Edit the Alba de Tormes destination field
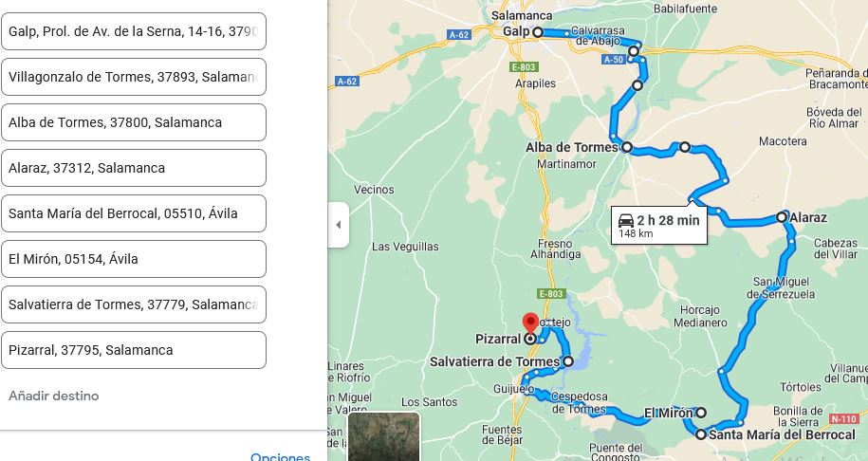The image size is (868, 461). pyautogui.click(x=134, y=122)
